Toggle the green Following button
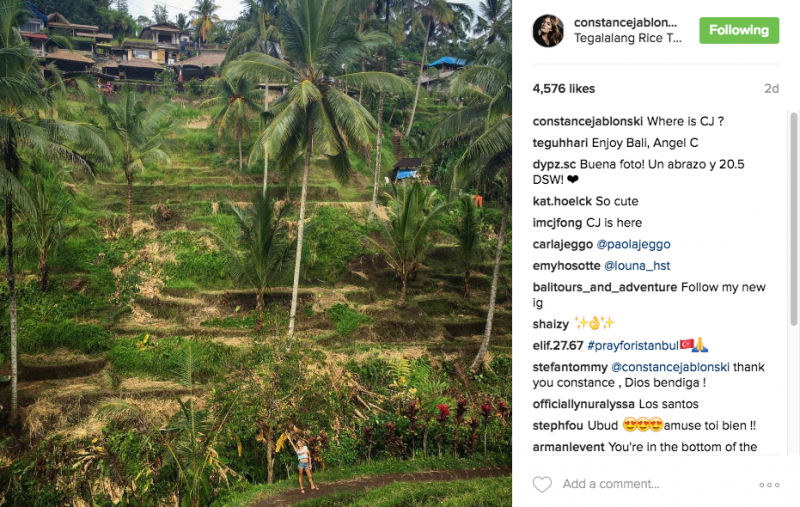This screenshot has width=800, height=507. click(x=739, y=30)
